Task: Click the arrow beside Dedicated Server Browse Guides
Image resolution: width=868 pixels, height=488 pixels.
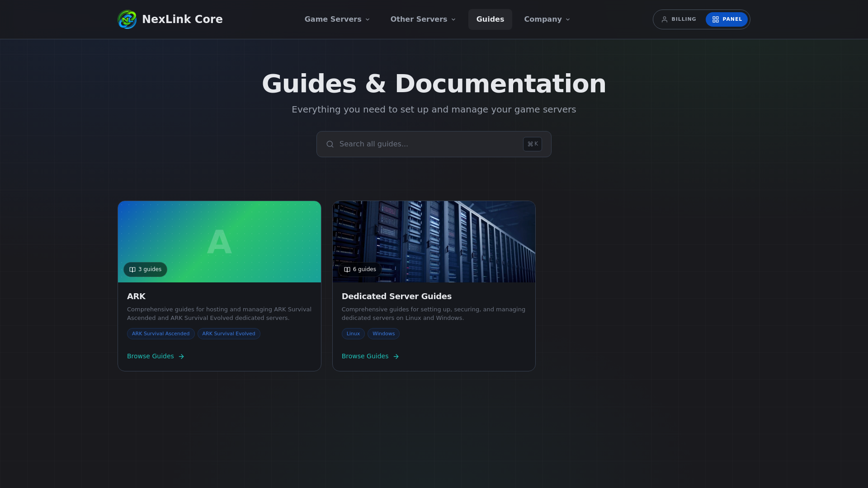Action: 396,357
